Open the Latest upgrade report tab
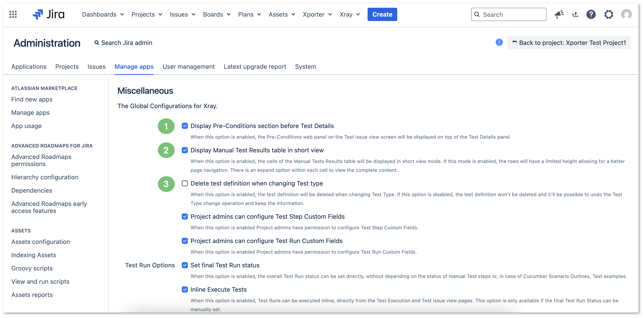Viewport: 644px width, 318px height. pos(255,66)
